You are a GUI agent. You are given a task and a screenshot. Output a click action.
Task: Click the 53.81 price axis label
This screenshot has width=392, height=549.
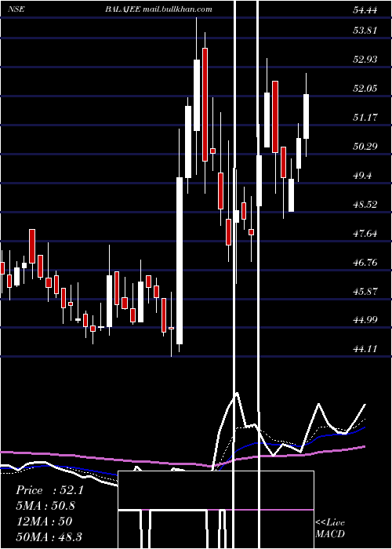click(x=365, y=30)
